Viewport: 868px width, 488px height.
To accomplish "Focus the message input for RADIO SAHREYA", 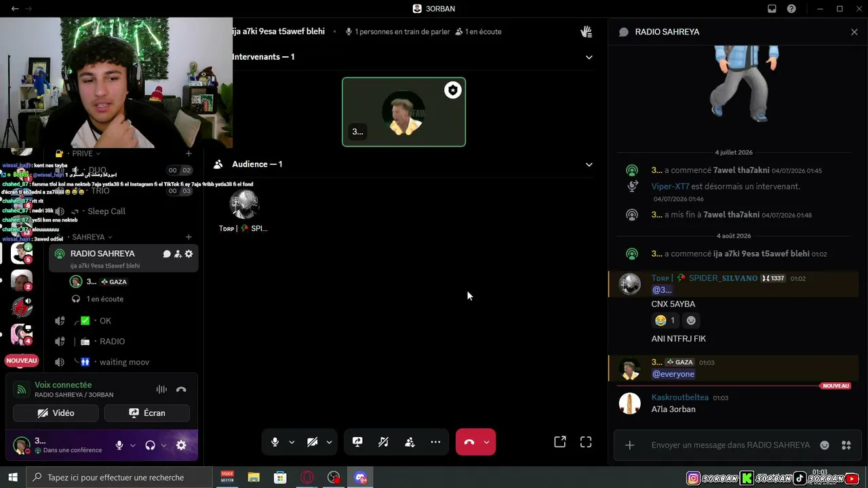I will point(730,445).
